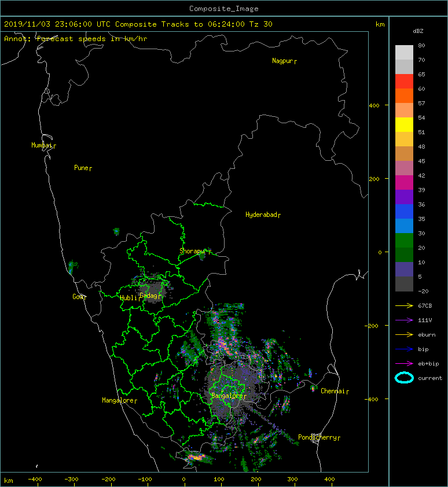
Task: Click the 0 tick on horizontal axis
Action: tap(183, 479)
